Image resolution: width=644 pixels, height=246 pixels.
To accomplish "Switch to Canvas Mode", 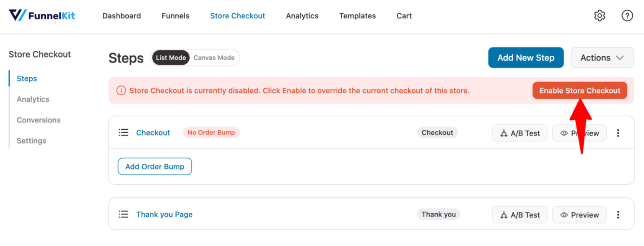I will tap(214, 58).
